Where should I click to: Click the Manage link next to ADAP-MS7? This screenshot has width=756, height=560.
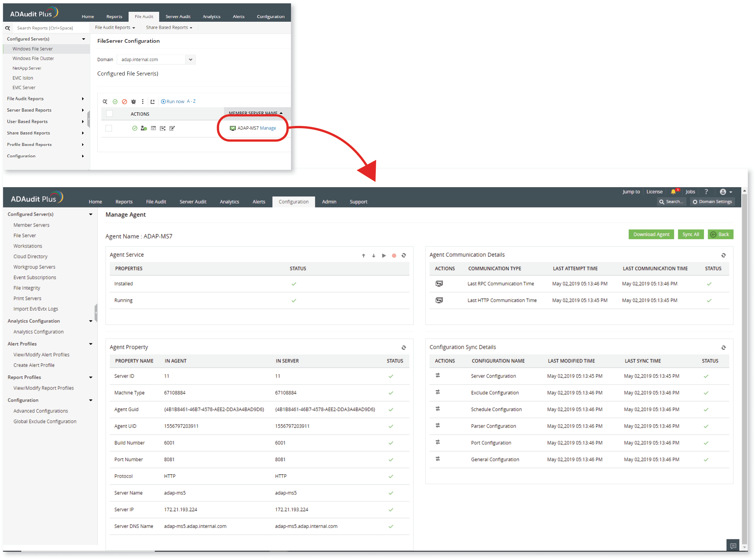point(268,128)
